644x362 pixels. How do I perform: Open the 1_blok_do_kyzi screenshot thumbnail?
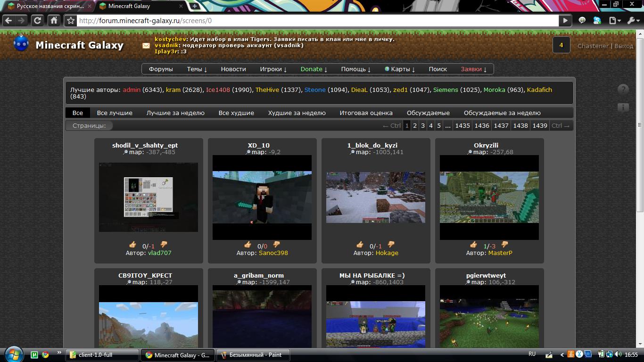point(376,197)
